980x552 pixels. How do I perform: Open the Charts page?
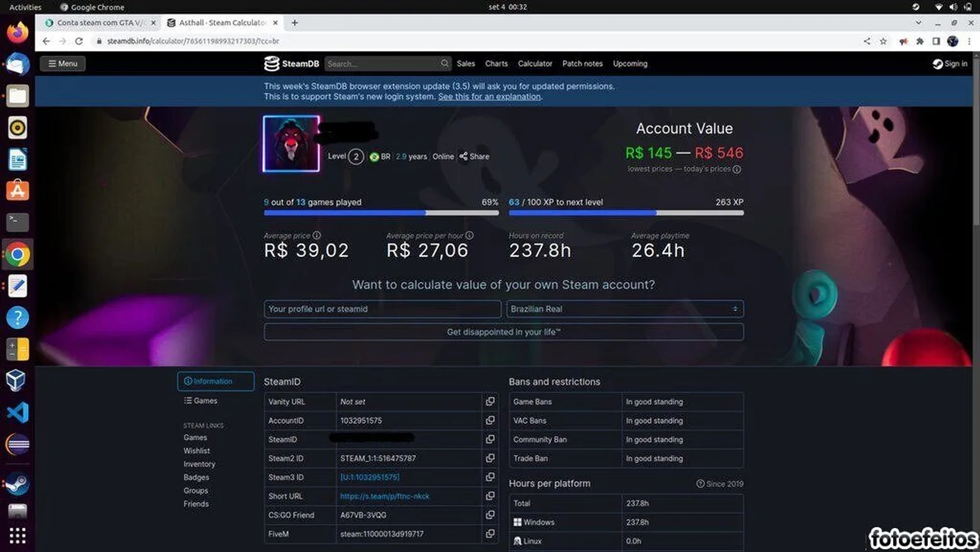pyautogui.click(x=496, y=63)
